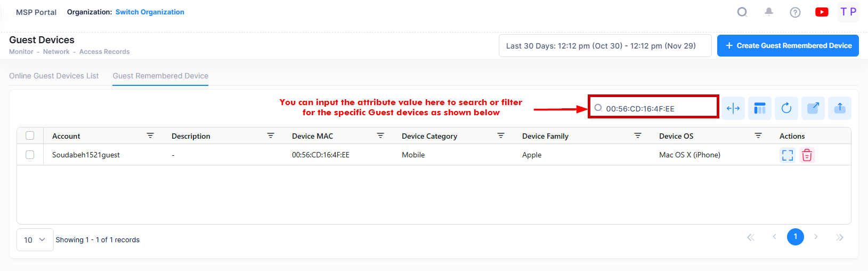The height and width of the screenshot is (271, 868).
Task: Click the search magnifier icon in header
Action: coord(742,12)
